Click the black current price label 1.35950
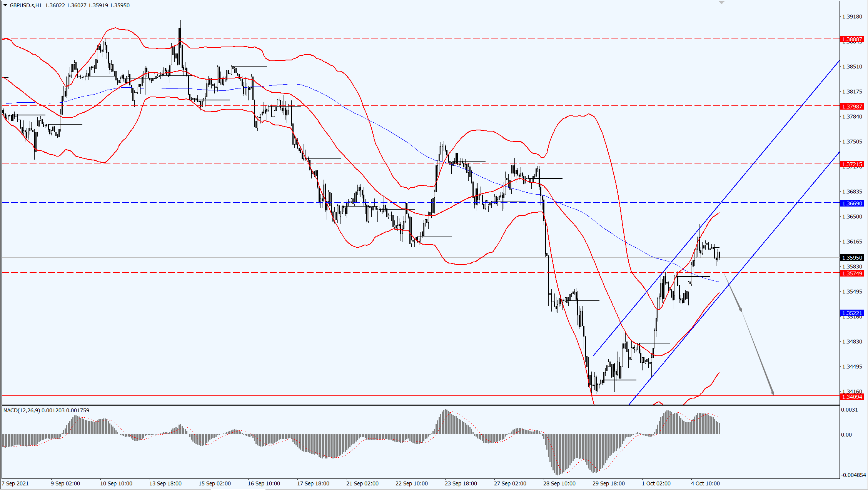The height and width of the screenshot is (490, 868). [x=852, y=258]
